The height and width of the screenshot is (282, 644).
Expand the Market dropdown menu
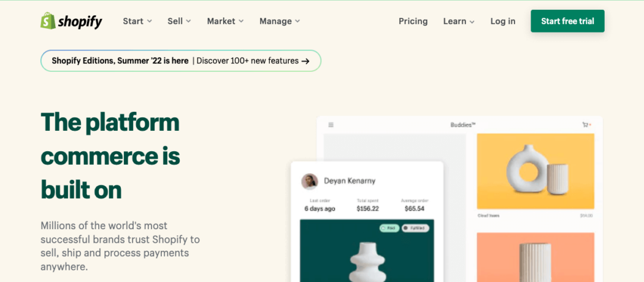(225, 21)
